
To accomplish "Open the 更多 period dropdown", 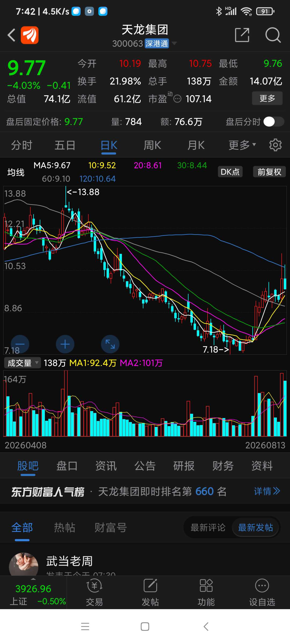I will 242,145.
